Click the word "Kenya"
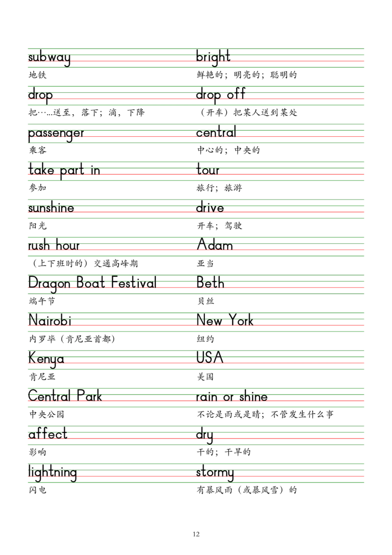The width and height of the screenshot is (392, 555). click(46, 358)
